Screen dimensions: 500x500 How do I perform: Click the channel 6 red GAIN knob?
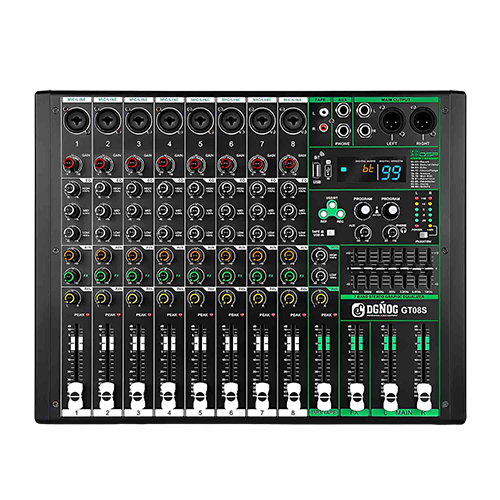[226, 163]
